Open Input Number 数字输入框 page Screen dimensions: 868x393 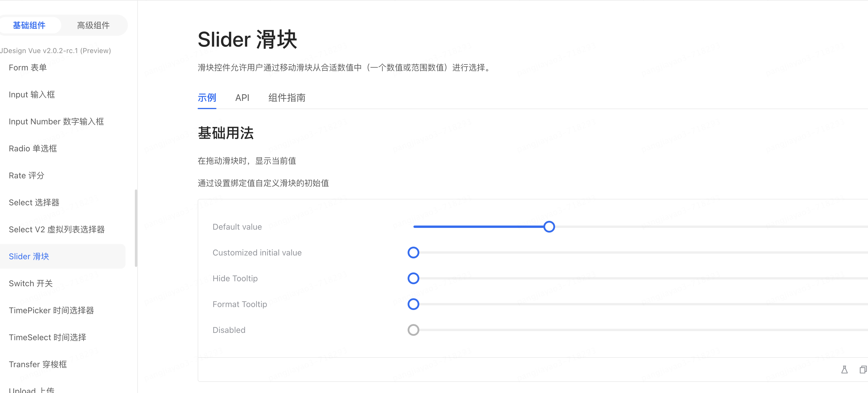coord(56,122)
